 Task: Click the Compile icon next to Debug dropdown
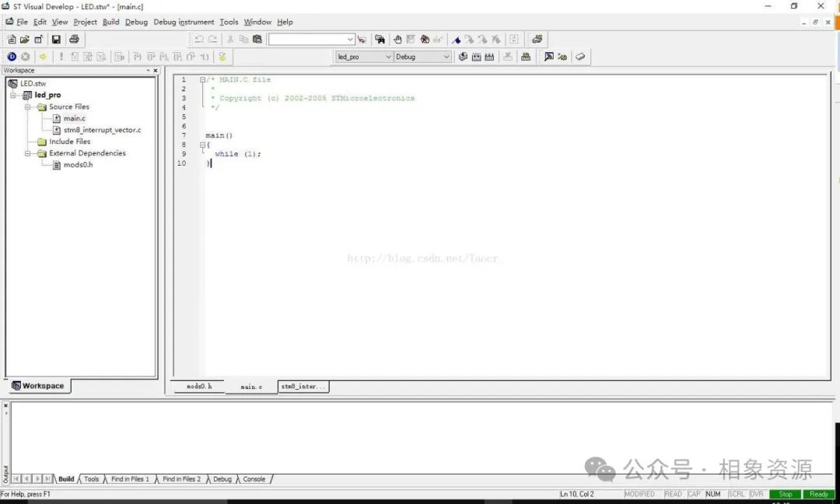pyautogui.click(x=463, y=56)
